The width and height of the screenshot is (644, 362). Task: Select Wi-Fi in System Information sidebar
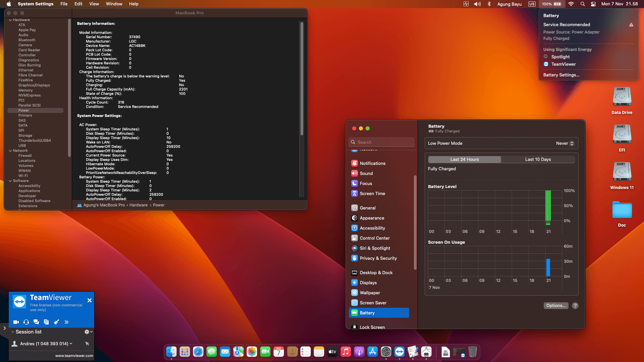(23, 176)
